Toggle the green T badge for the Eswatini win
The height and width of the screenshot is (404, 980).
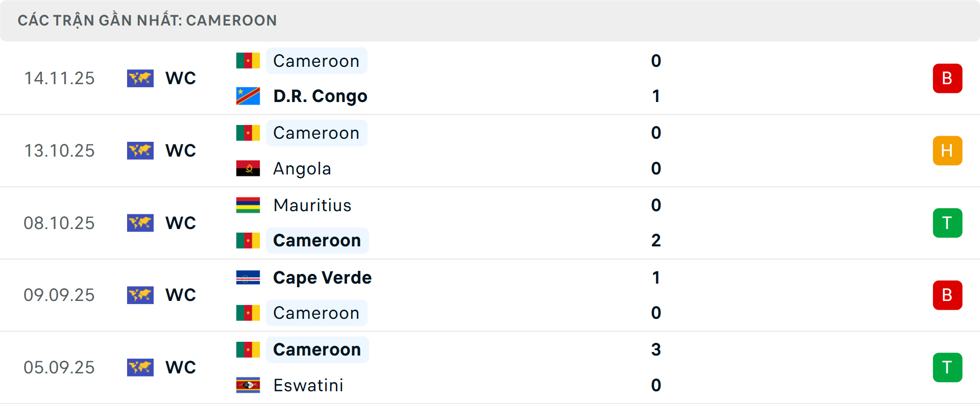click(x=947, y=367)
